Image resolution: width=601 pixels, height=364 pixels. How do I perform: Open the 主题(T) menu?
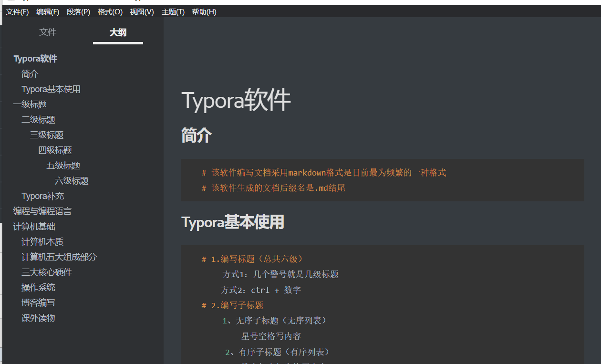172,11
